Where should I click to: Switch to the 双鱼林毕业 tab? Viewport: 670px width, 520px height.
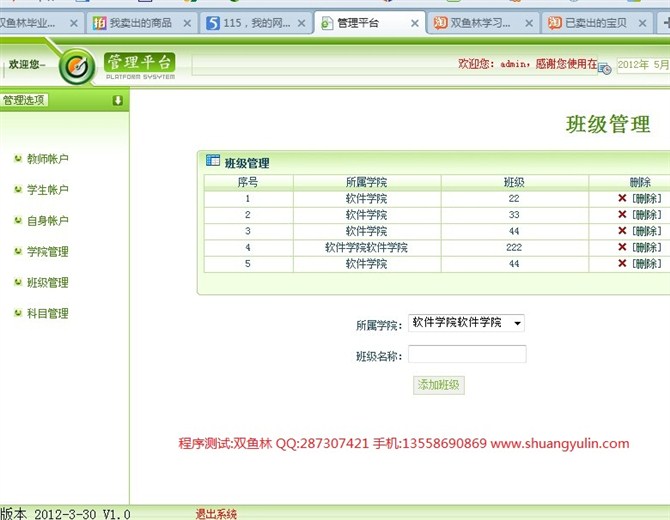click(x=41, y=23)
